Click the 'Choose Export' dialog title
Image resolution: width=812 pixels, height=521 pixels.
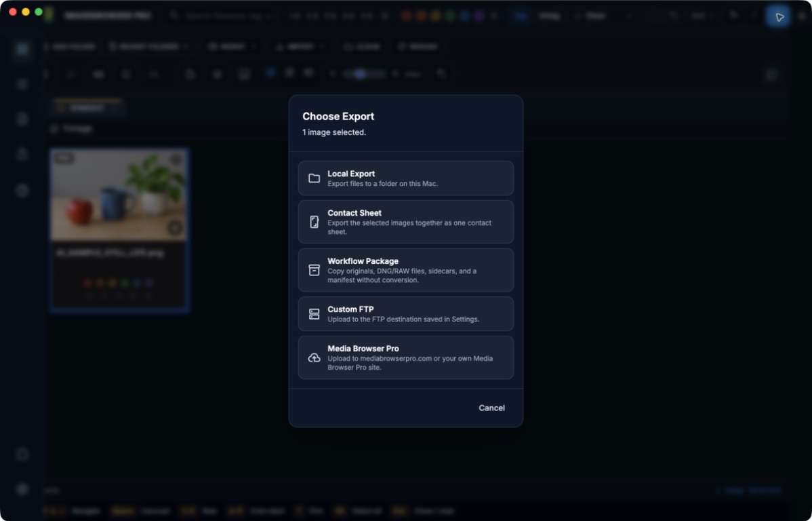pos(338,116)
